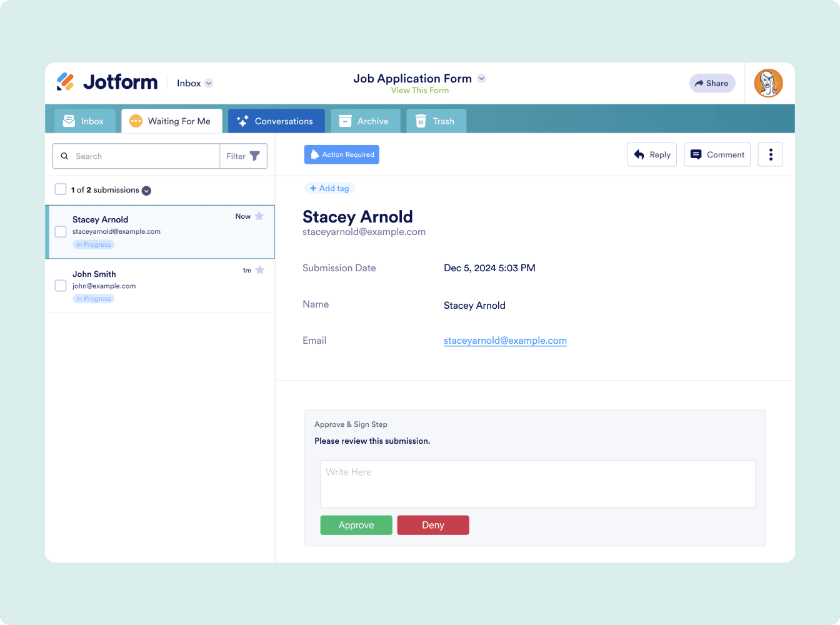This screenshot has width=840, height=625.
Task: Open the three-dot more options menu
Action: [x=770, y=155]
